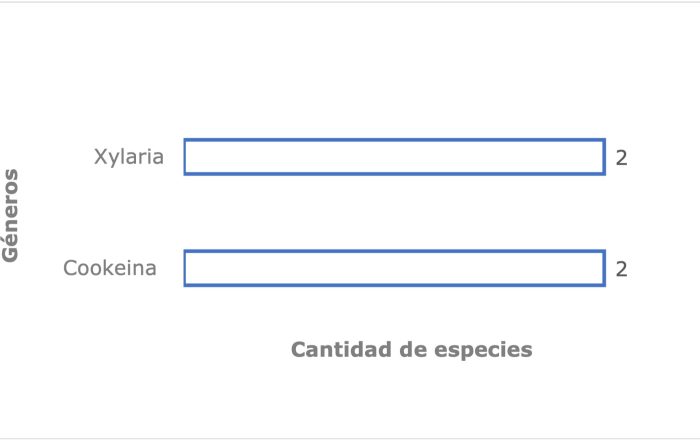Click the Cantidad de especies axis title
This screenshot has height=441, width=700.
click(412, 349)
